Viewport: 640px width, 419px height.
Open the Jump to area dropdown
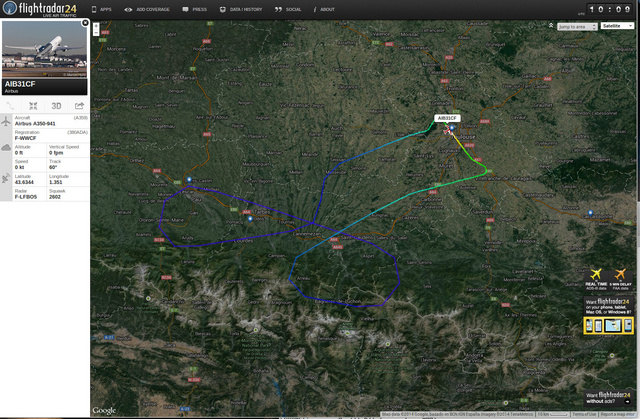pyautogui.click(x=577, y=27)
